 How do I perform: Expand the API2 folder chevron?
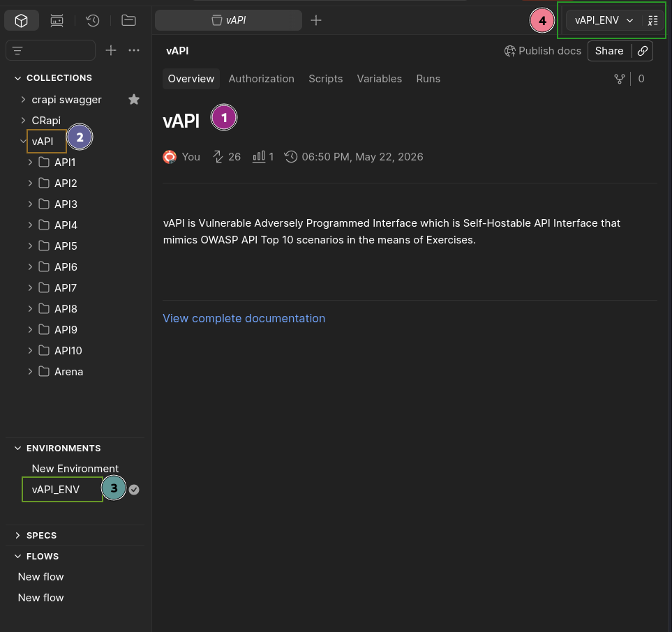tap(30, 183)
